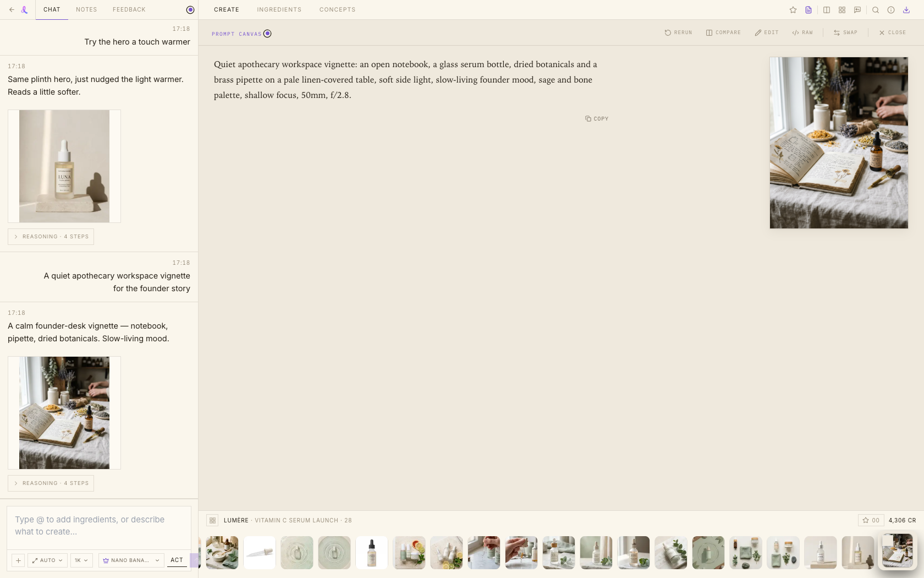This screenshot has width=924, height=578.
Task: Click the Swap button
Action: pyautogui.click(x=845, y=32)
